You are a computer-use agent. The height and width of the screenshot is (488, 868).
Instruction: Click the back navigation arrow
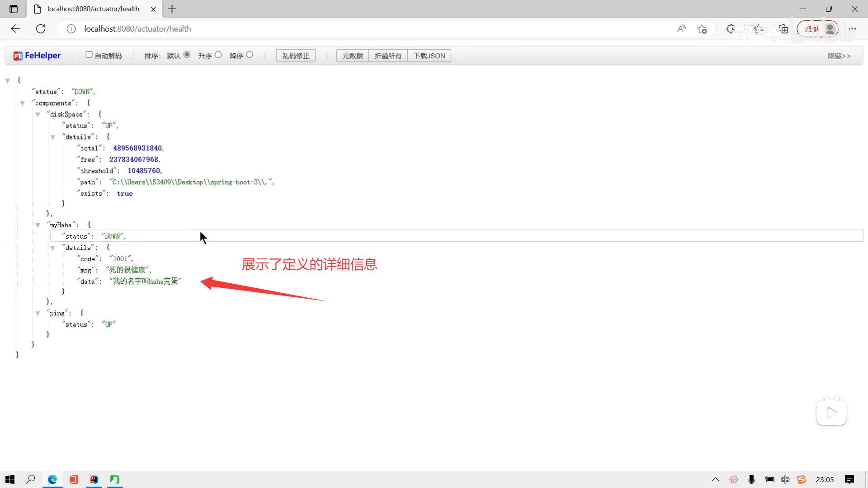pyautogui.click(x=16, y=29)
